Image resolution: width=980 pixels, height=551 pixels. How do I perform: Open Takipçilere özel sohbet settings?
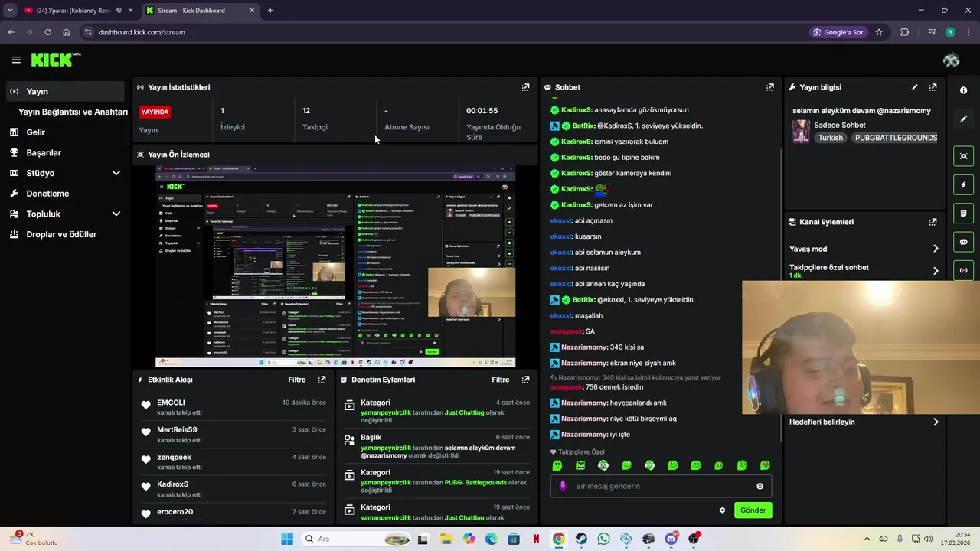[936, 271]
